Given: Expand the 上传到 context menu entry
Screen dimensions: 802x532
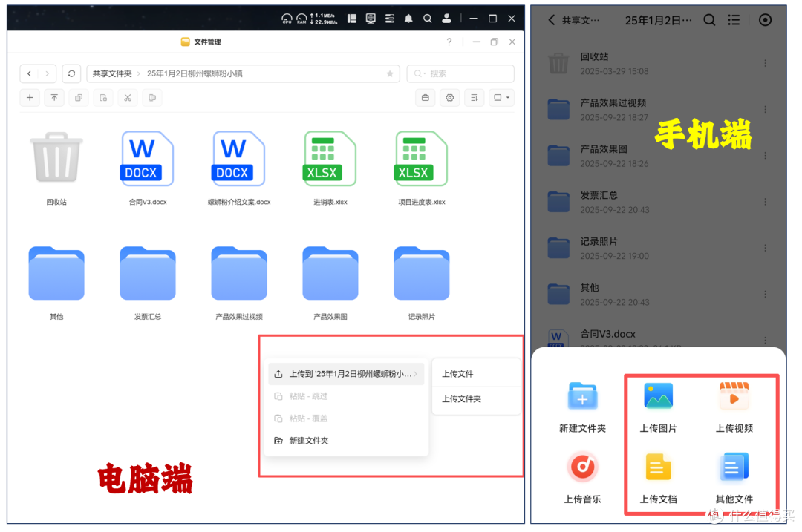Looking at the screenshot, I should click(346, 374).
